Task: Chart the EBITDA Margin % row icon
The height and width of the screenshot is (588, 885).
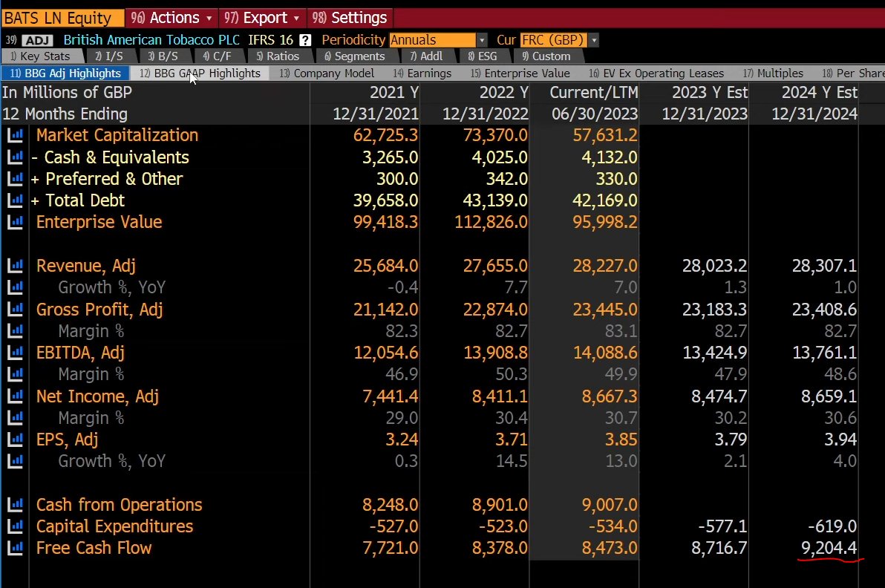Action: [16, 374]
